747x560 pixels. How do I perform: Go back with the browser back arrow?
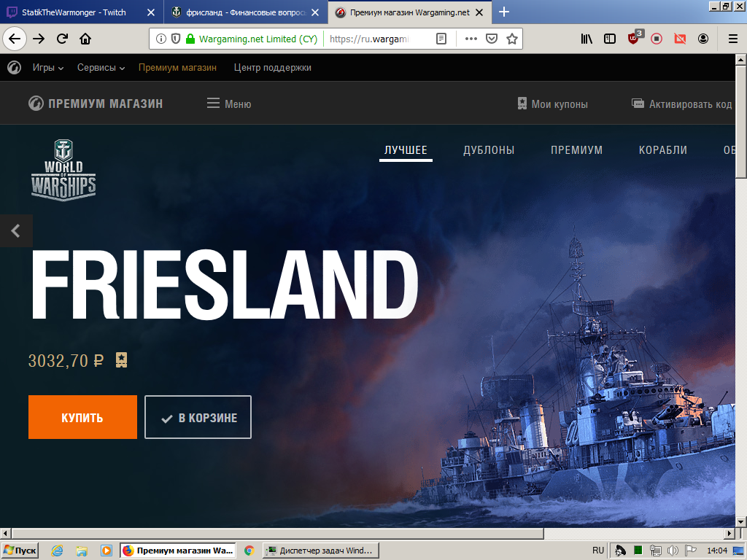(15, 39)
